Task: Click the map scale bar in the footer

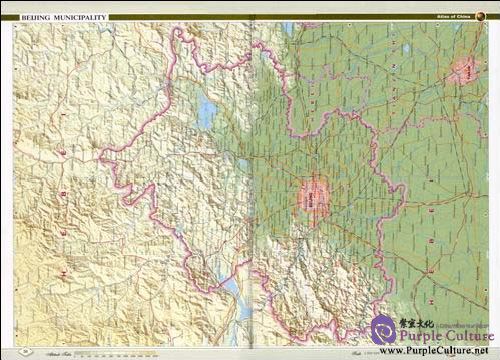Action: [x=117, y=354]
